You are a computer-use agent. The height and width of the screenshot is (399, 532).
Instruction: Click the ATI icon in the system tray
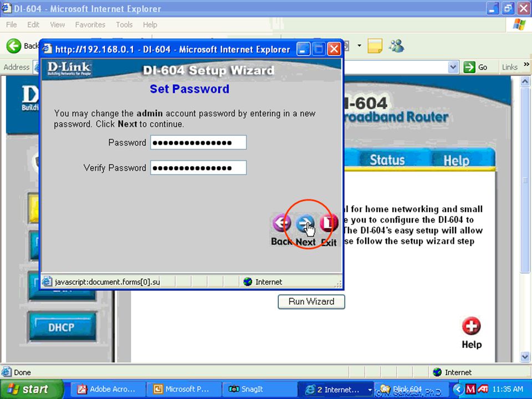pos(483,389)
